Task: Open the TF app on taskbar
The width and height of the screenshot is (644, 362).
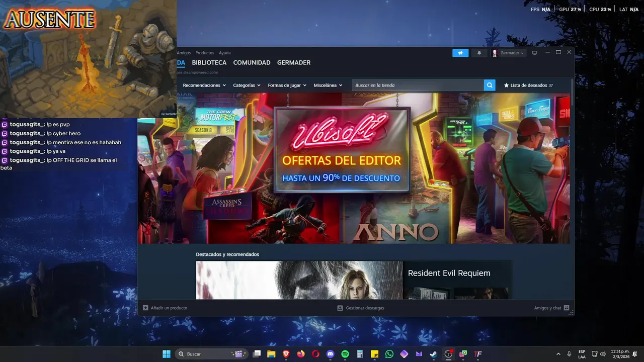Action: coord(478,354)
